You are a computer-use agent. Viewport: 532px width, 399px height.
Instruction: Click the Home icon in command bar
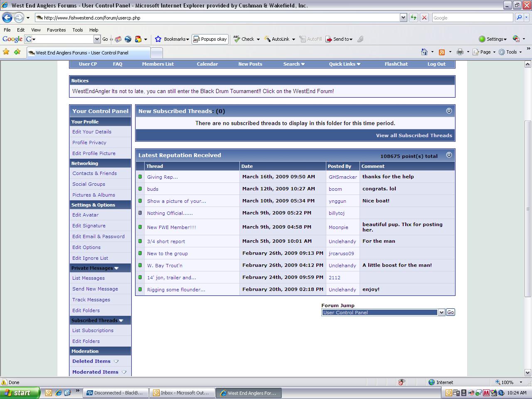[x=424, y=52]
